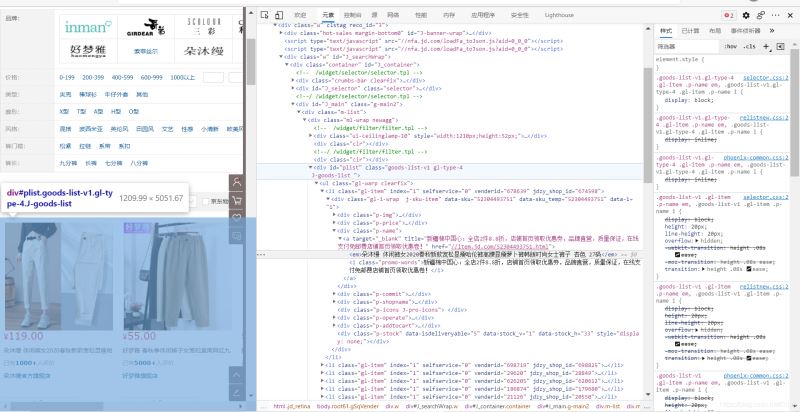Select the inman brand logo

[88, 27]
